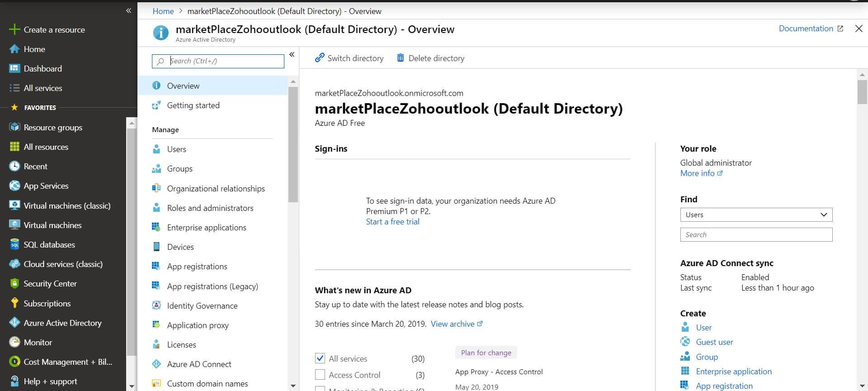Click the Delete directory trash icon
The image size is (868, 391).
tap(400, 58)
